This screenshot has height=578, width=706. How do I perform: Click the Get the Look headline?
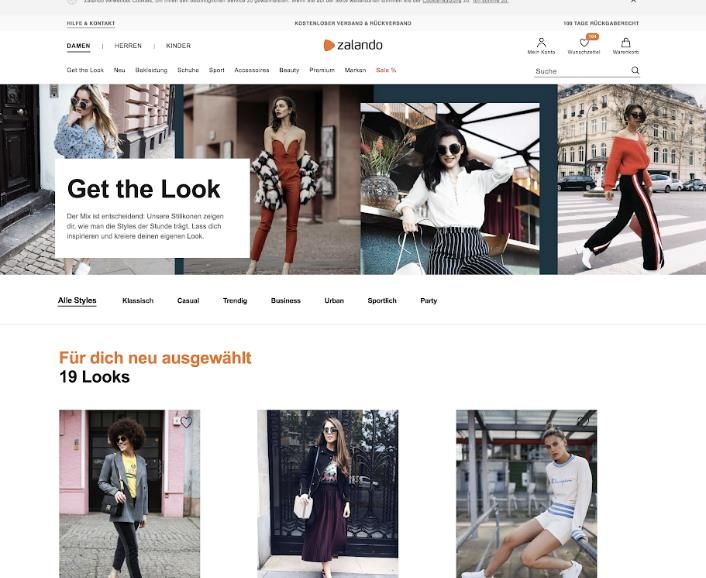(x=144, y=189)
